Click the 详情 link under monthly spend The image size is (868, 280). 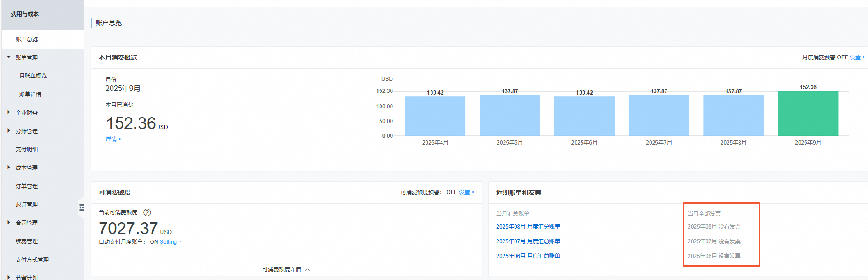coord(113,139)
